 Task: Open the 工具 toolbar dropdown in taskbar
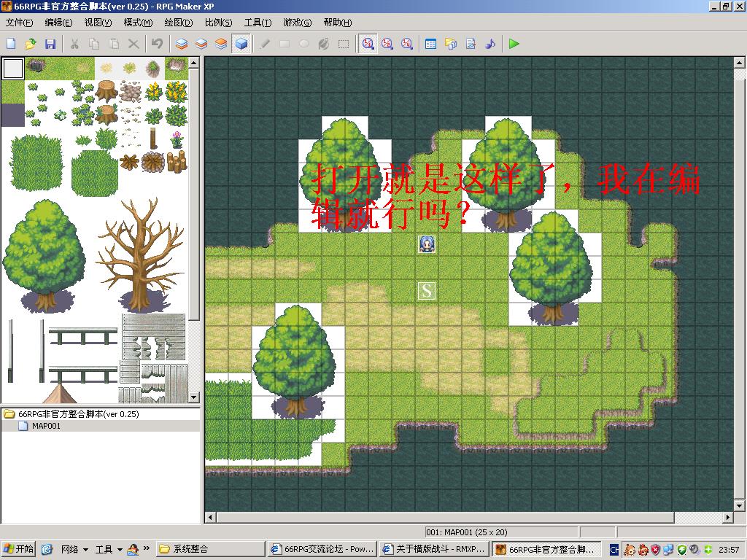(x=109, y=550)
